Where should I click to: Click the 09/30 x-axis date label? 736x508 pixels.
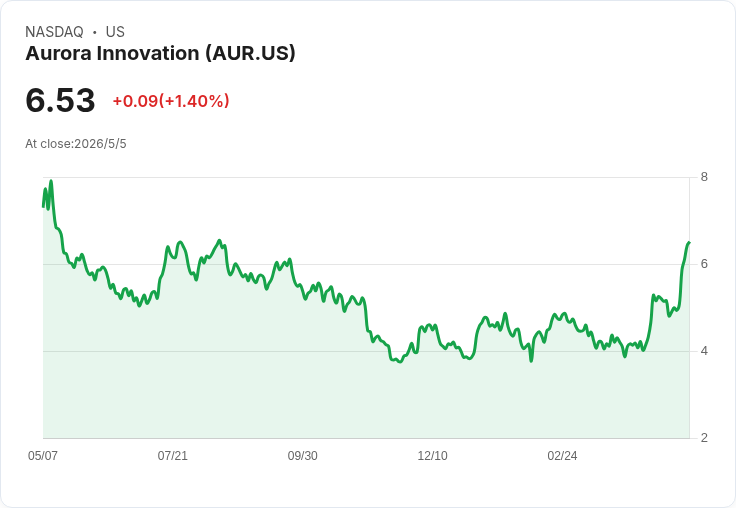[x=302, y=456]
